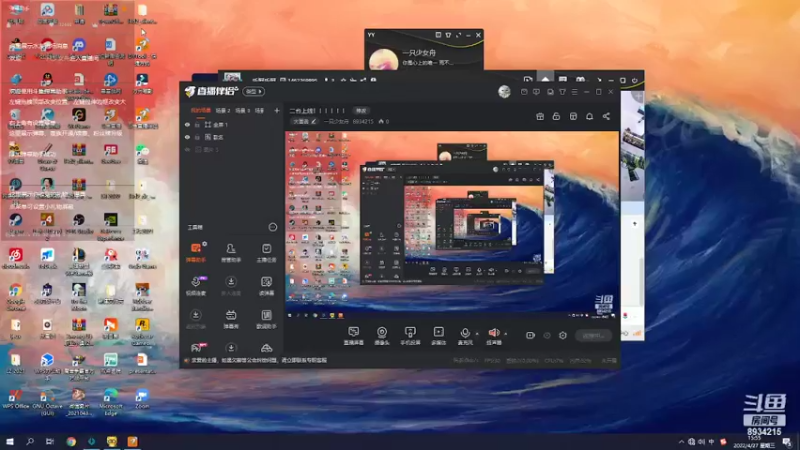Click the user avatar in 直播伴侣 title bar
The height and width of the screenshot is (450, 800).
coord(504,91)
